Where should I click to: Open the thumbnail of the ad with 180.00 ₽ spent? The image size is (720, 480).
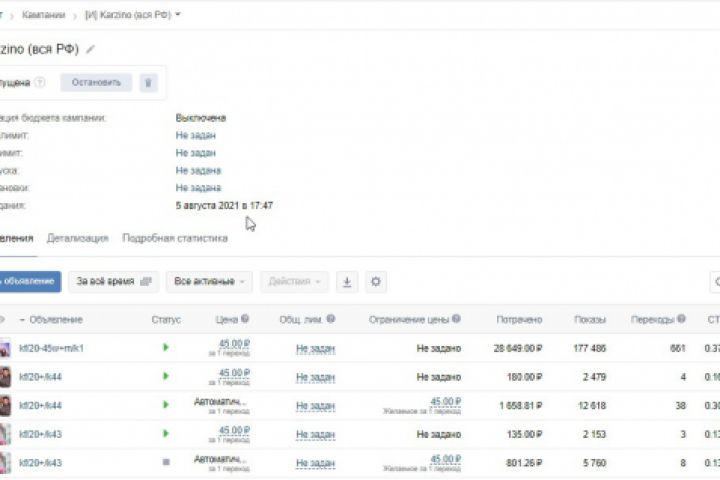[5, 377]
